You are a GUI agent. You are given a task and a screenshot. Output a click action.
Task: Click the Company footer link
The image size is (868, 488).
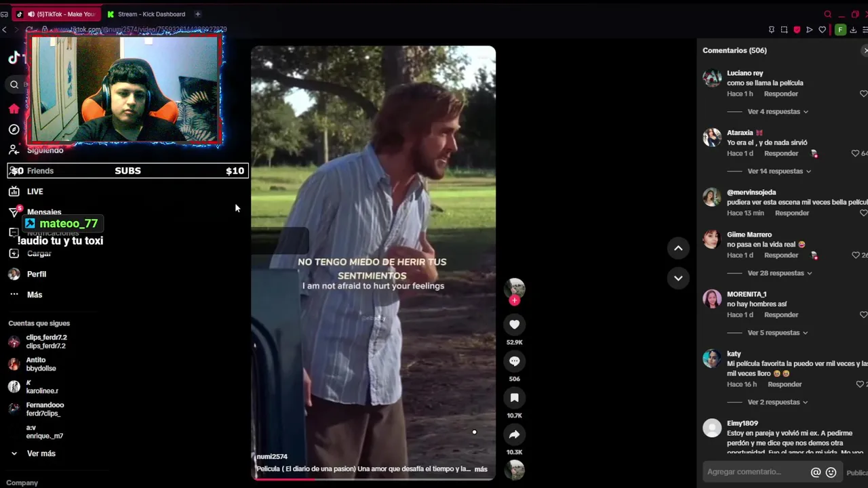[x=22, y=483]
